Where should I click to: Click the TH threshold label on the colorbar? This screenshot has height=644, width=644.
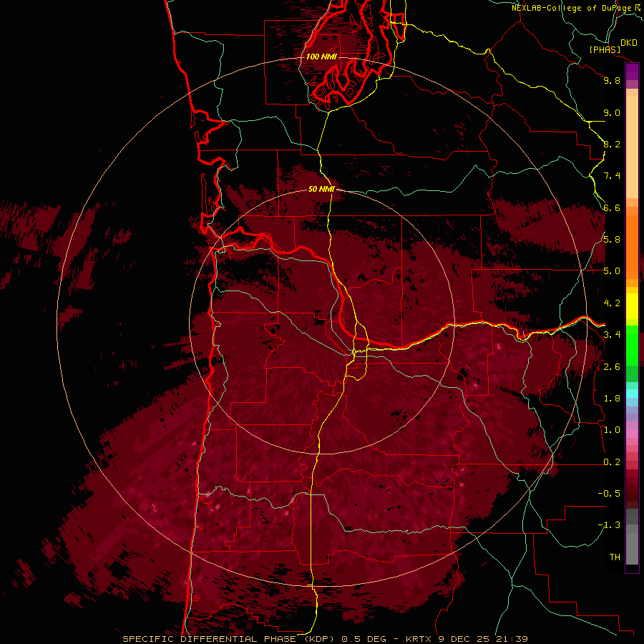click(615, 557)
